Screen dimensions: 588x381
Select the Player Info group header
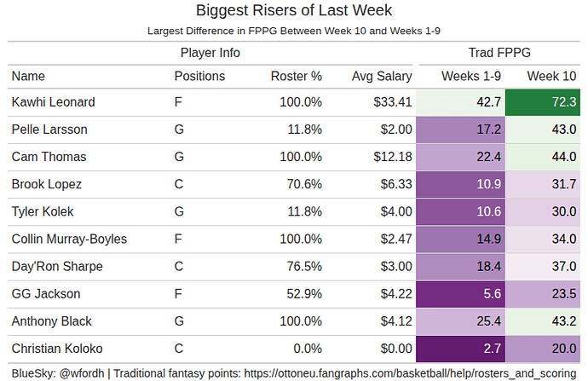point(210,53)
